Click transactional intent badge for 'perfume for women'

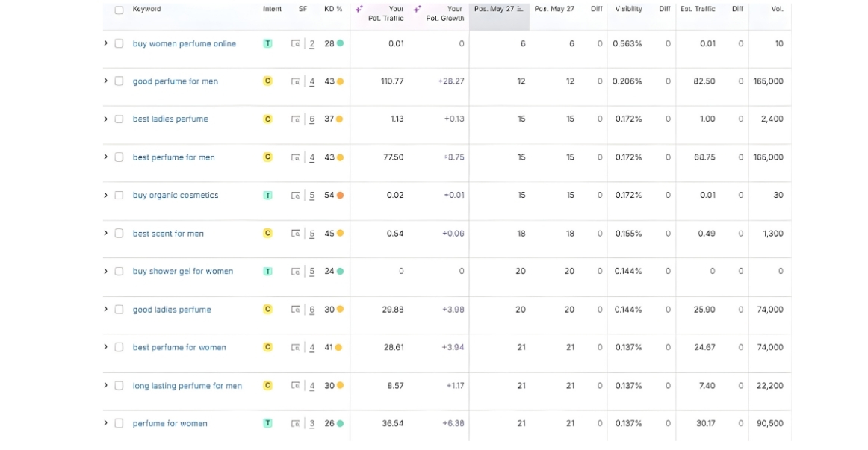pos(267,423)
